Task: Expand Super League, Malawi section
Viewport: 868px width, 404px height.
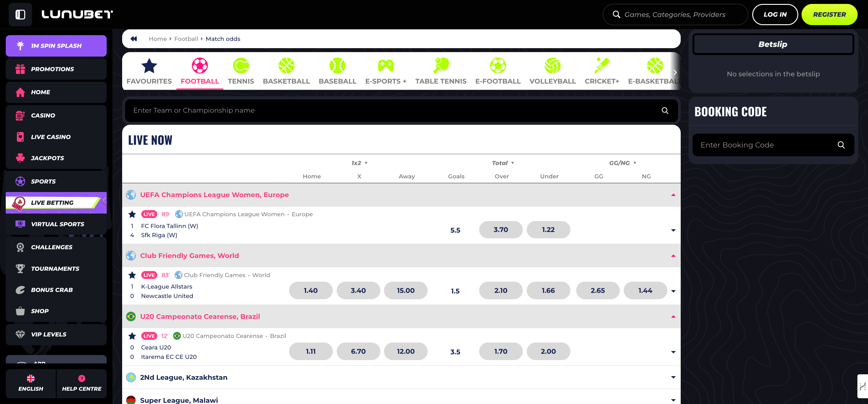Action: (673, 400)
